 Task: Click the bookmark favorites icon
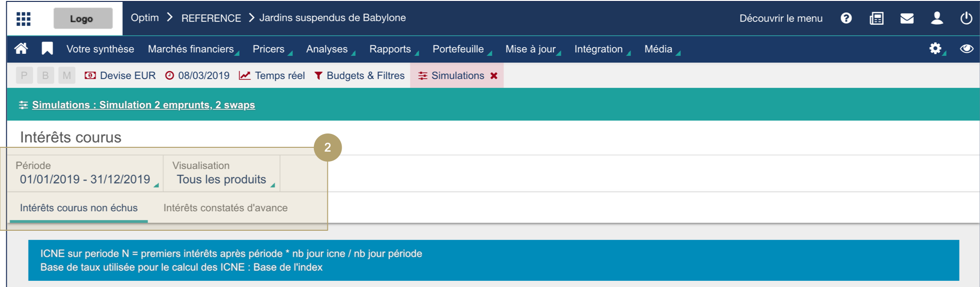[47, 49]
